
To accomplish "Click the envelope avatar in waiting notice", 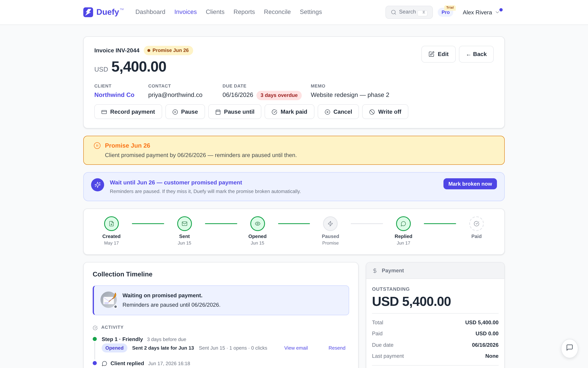I will tap(109, 300).
